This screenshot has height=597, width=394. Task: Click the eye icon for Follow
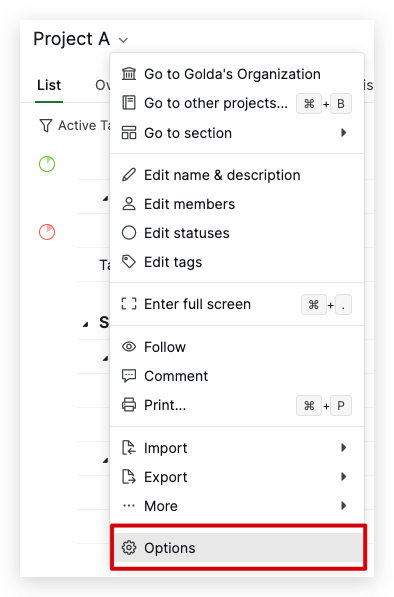tap(129, 347)
